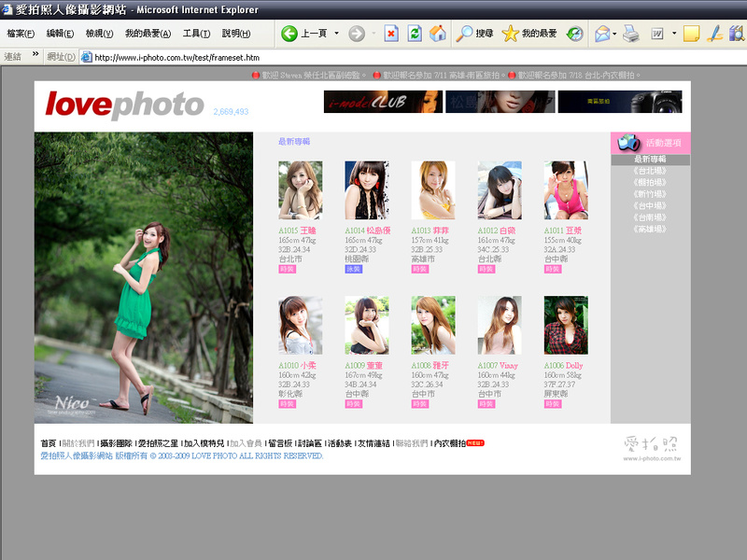Open model A1015 thumbnail photo
Viewport: 747px width, 560px height.
tap(300, 190)
